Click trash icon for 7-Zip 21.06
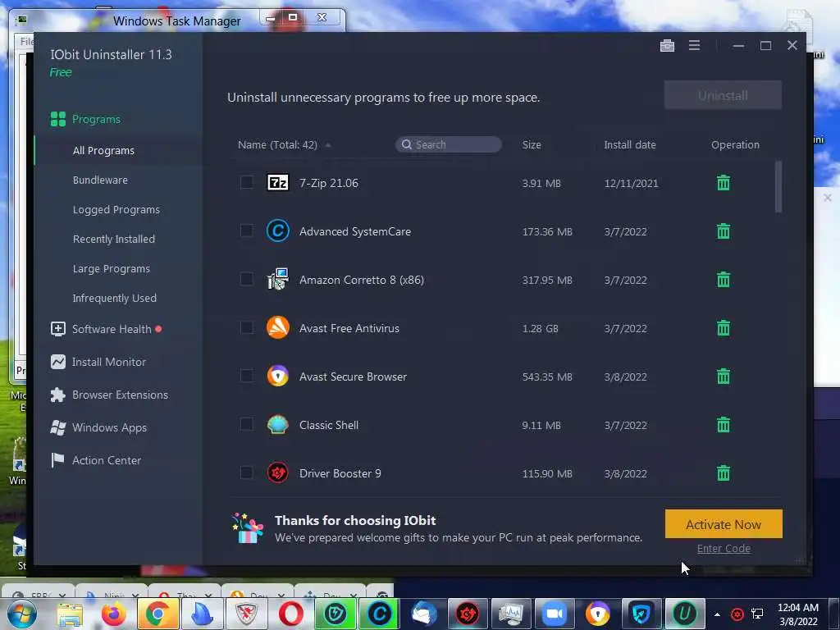This screenshot has height=630, width=840. click(x=724, y=183)
